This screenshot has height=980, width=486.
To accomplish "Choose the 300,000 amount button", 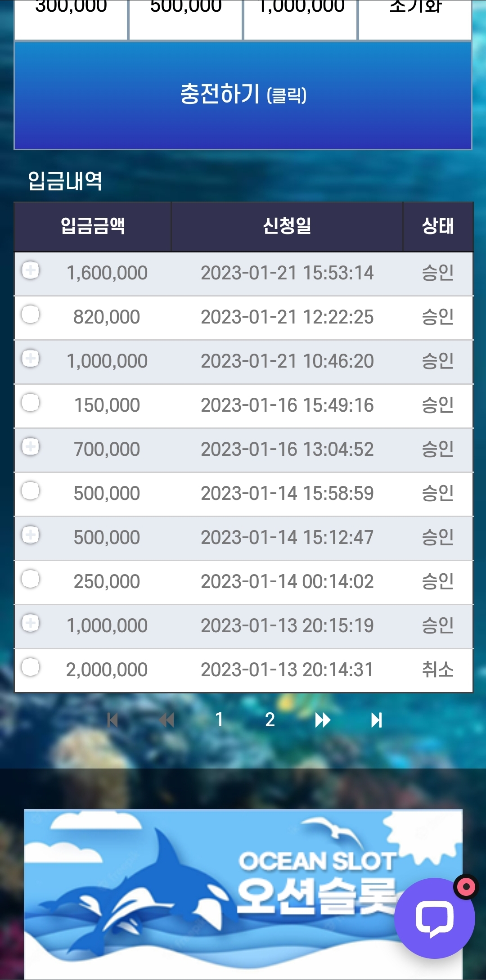I will (71, 19).
